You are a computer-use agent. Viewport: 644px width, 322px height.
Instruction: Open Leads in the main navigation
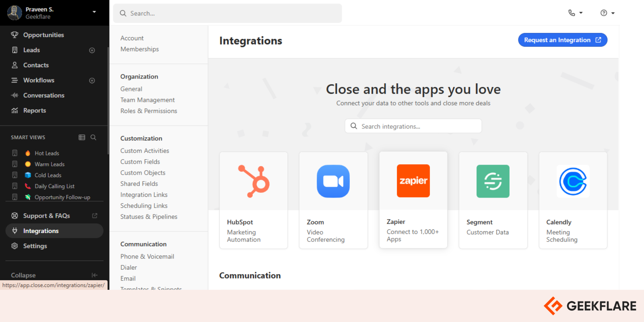click(x=31, y=50)
